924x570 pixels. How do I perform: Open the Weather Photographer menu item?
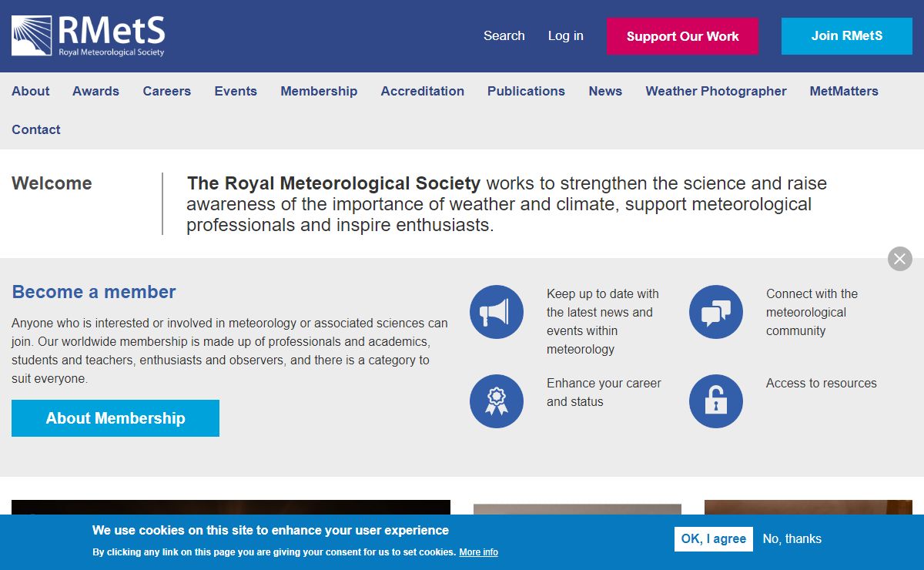tap(716, 91)
